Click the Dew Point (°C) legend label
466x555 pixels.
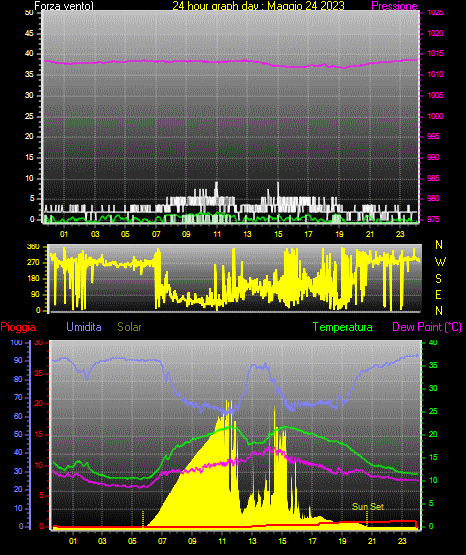(x=427, y=327)
